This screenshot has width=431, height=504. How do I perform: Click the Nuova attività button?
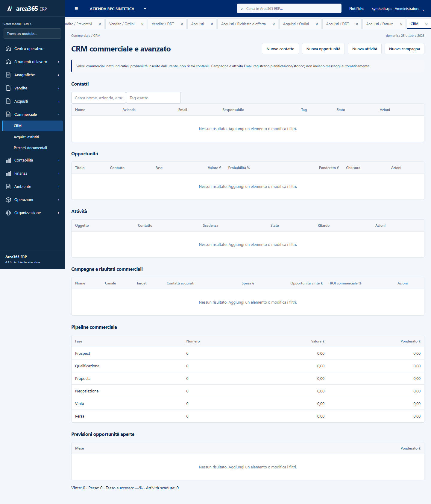click(365, 49)
